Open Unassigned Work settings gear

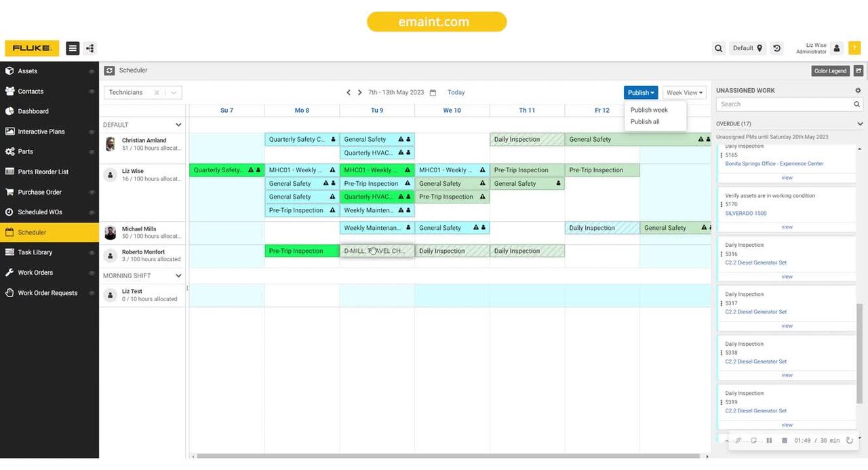(858, 90)
